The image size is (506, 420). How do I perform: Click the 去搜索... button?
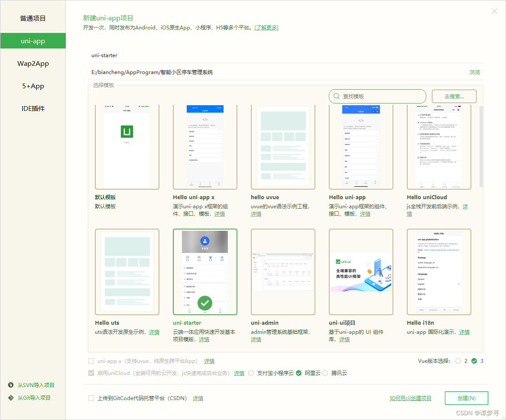(454, 97)
